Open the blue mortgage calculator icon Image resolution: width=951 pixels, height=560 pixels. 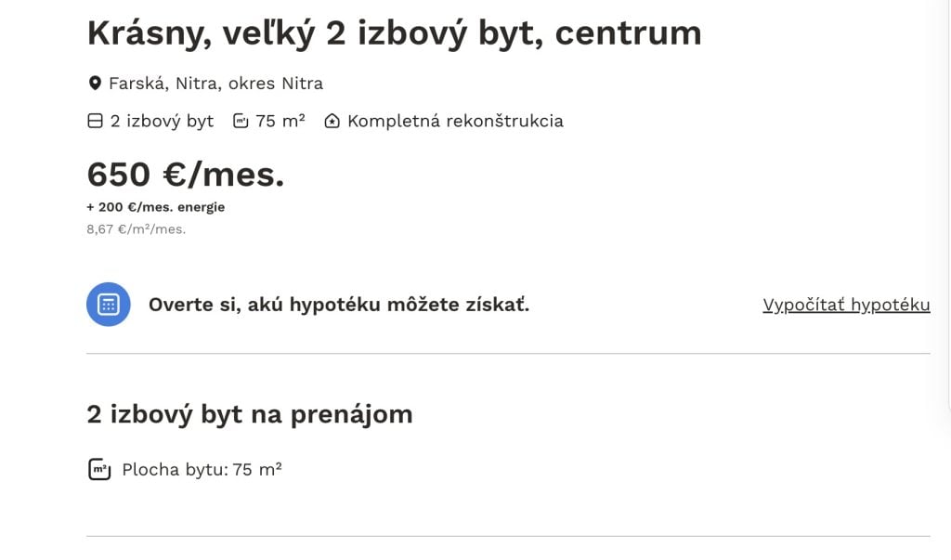click(x=109, y=304)
